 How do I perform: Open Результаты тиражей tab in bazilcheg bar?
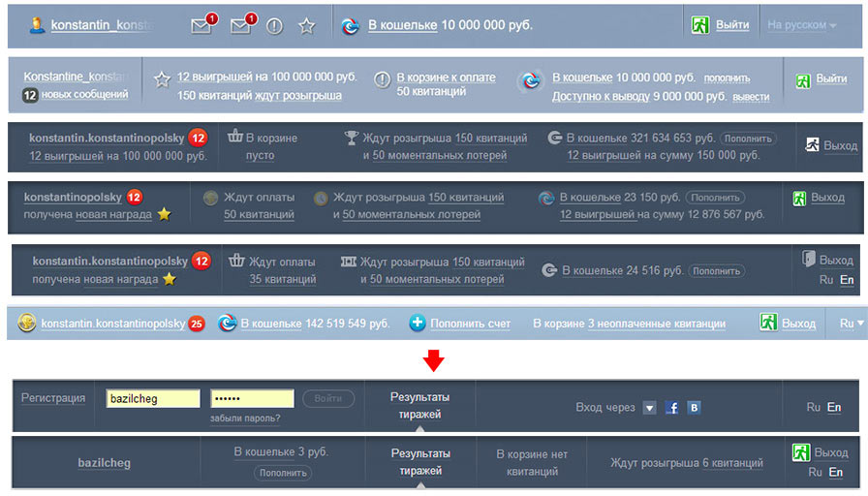click(x=420, y=462)
